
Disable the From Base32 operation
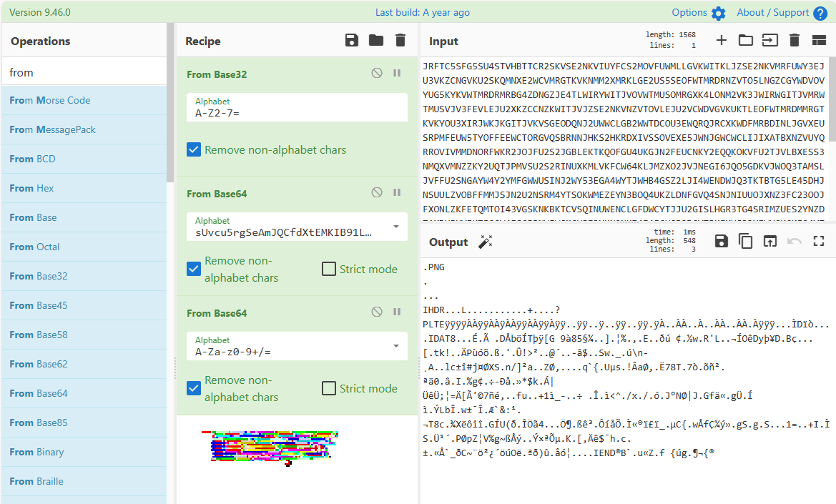coord(377,74)
